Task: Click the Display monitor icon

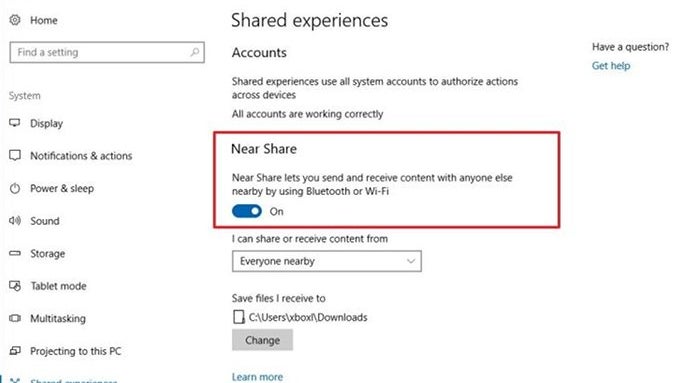Action: coord(15,123)
